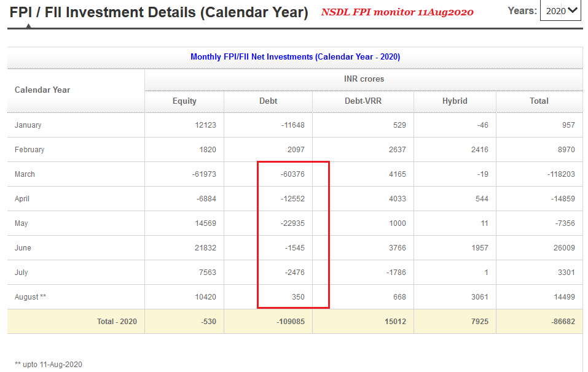Open the Years dropdown showing 2020
588x372 pixels.
(560, 10)
